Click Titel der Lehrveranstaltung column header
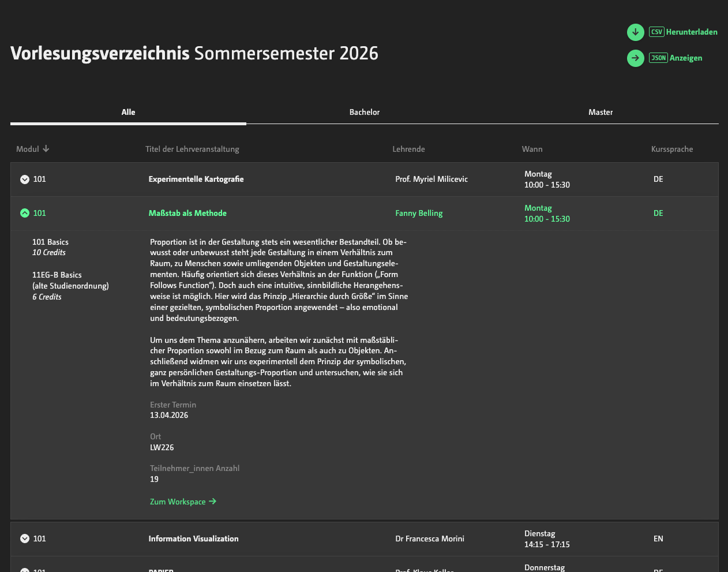The width and height of the screenshot is (728, 572). (192, 149)
